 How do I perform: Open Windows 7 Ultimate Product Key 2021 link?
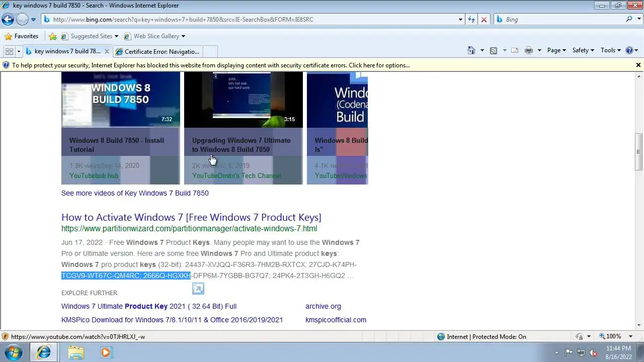click(x=149, y=306)
